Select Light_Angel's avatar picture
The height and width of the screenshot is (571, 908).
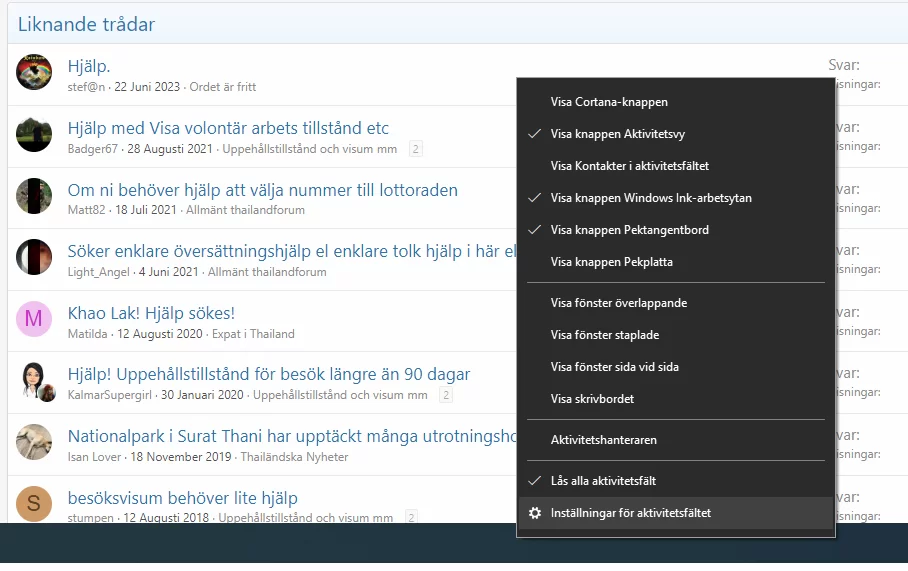[34, 257]
